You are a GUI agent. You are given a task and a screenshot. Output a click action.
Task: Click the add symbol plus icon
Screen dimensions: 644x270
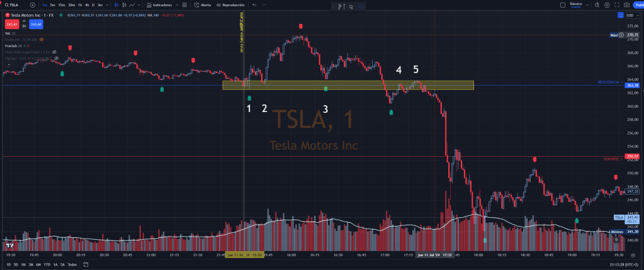(x=33, y=5)
